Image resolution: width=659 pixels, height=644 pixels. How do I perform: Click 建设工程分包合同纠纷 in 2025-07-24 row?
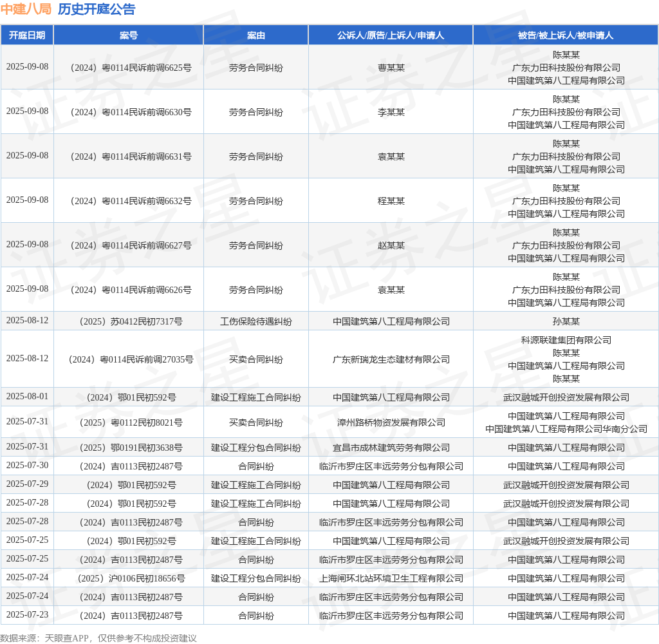pos(255,579)
